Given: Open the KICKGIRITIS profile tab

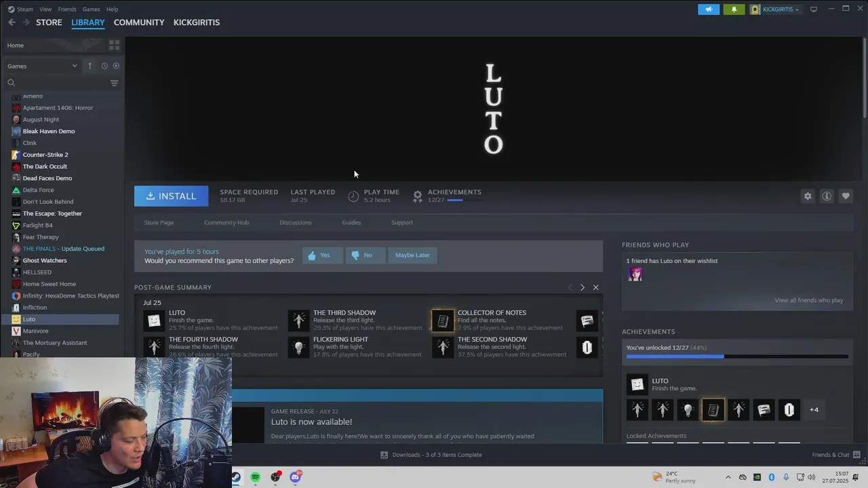Looking at the screenshot, I should (197, 22).
